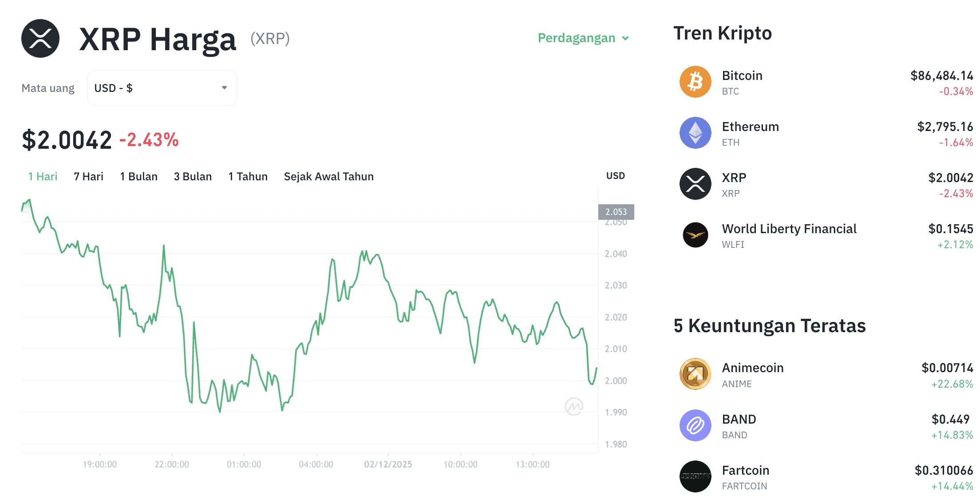Click the 2.053 price marker on the chart axis
Image resolution: width=980 pixels, height=500 pixels.
click(x=617, y=212)
